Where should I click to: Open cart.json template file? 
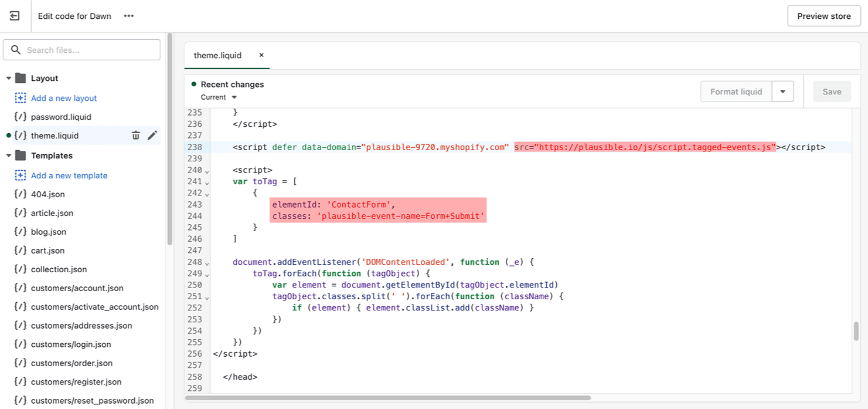click(x=48, y=251)
